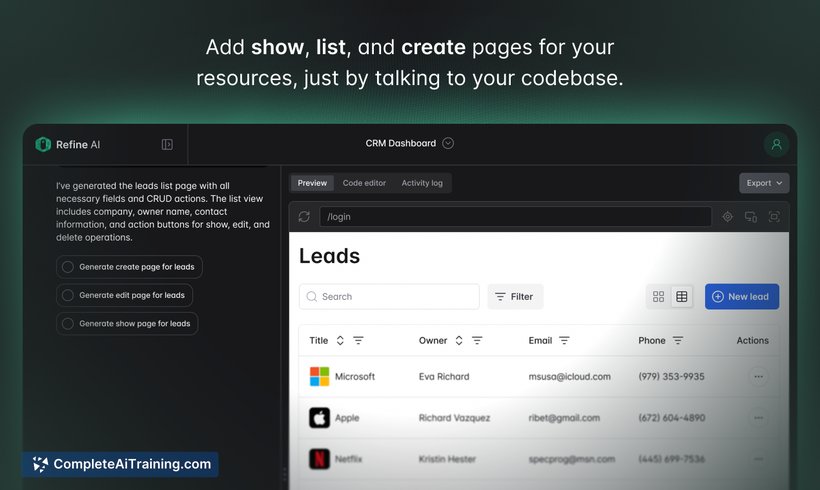
Task: Switch to the Preview tab
Action: coord(312,183)
